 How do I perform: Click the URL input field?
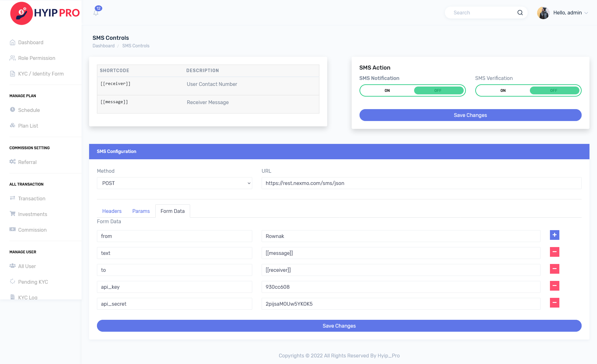421,183
